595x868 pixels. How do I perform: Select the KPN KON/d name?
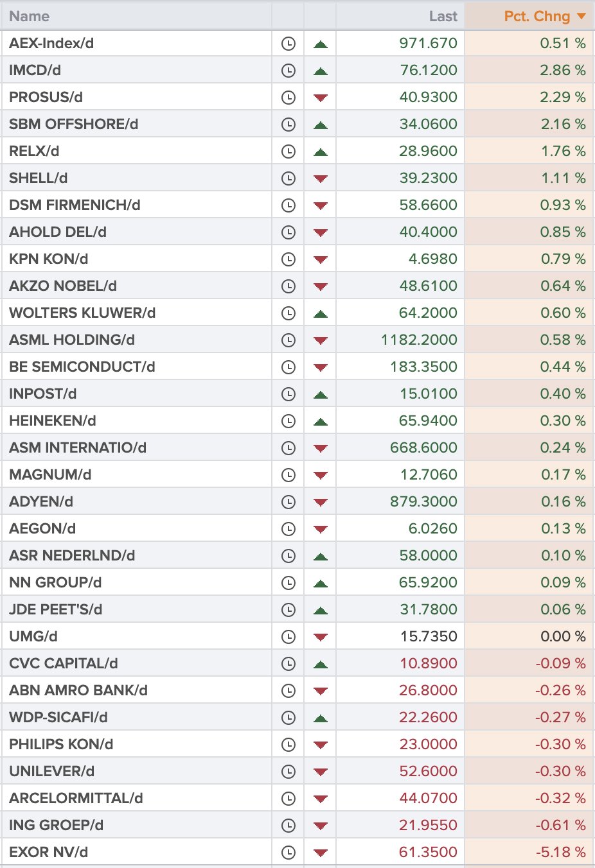[x=49, y=259]
